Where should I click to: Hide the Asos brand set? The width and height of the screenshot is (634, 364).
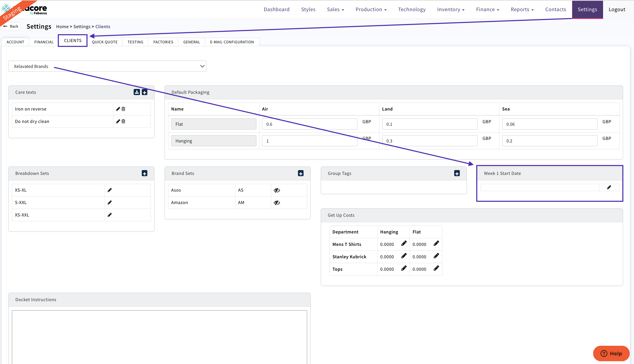[x=277, y=190]
